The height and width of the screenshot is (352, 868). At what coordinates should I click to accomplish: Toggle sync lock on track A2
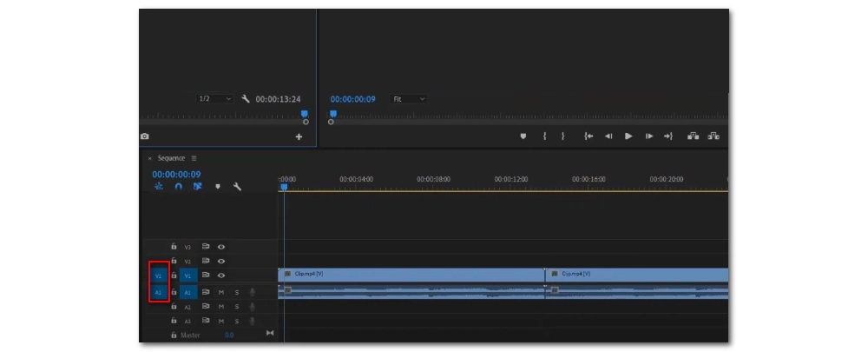(205, 306)
